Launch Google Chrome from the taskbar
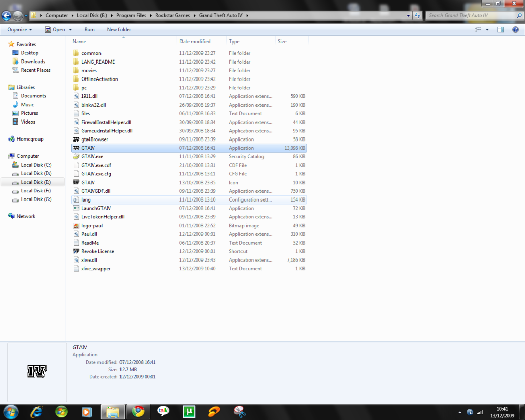This screenshot has height=420, width=525. tap(138, 412)
